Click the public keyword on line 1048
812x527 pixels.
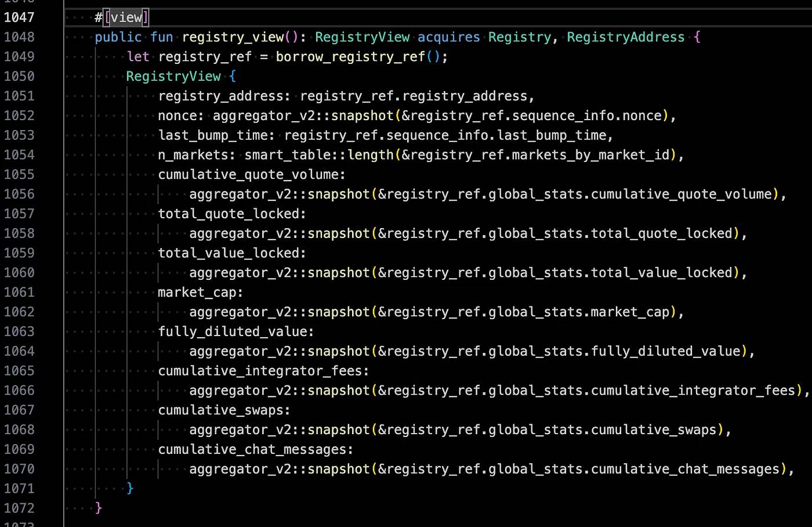coord(118,37)
